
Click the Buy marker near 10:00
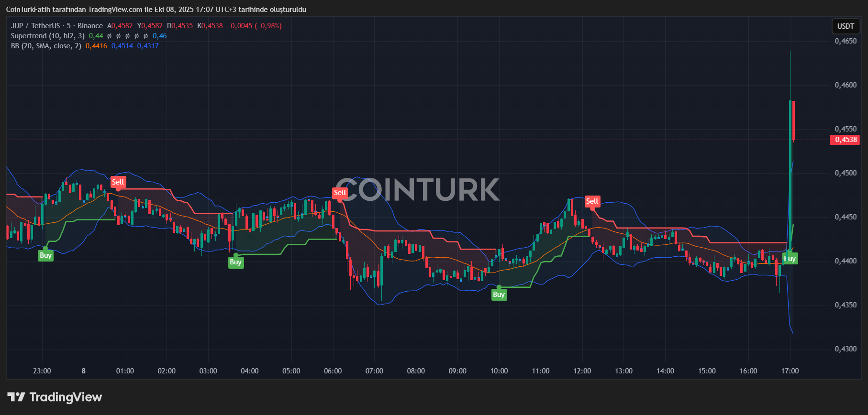point(499,295)
